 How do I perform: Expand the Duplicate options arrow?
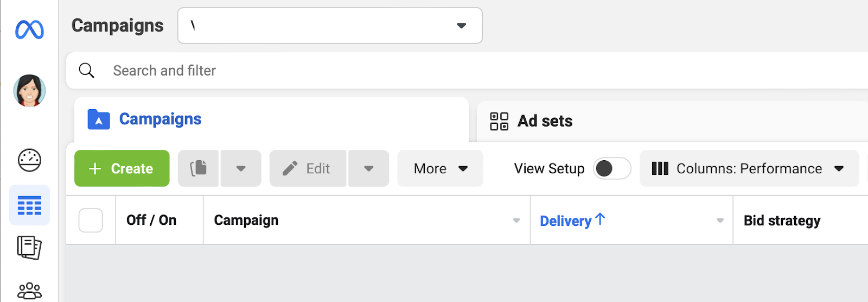(241, 168)
